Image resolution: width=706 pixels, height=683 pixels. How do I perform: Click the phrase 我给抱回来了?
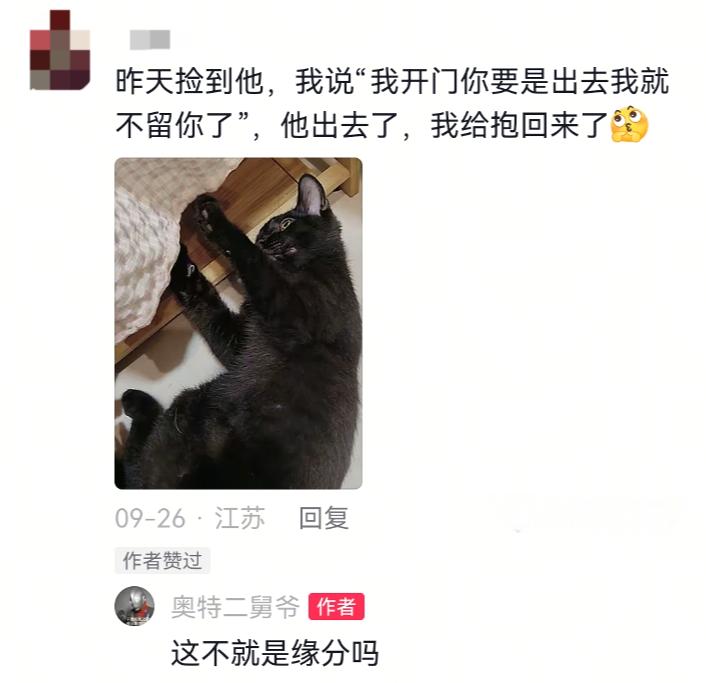click(520, 125)
